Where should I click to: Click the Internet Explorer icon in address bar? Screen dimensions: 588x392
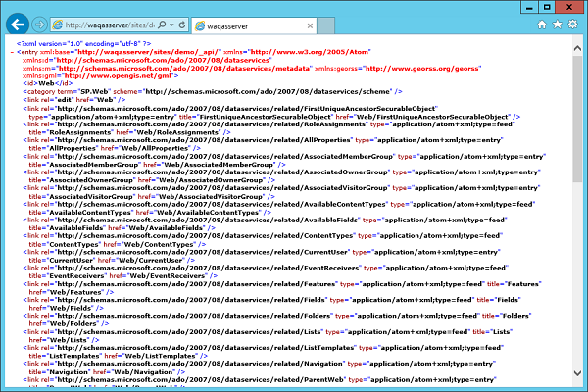click(58, 24)
